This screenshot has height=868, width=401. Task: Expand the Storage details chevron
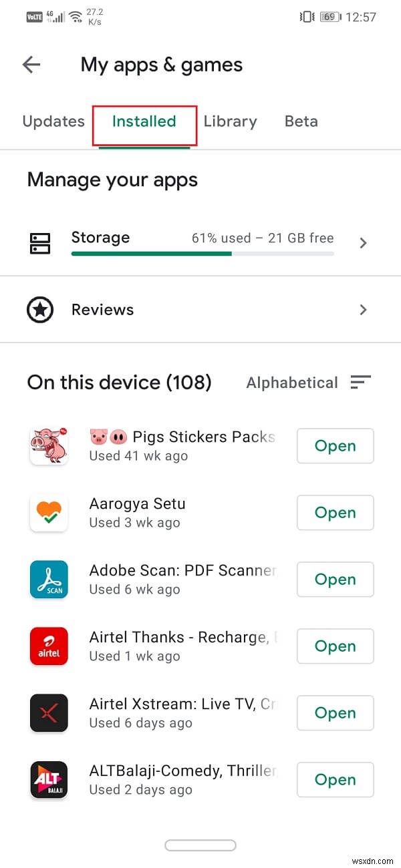(363, 243)
